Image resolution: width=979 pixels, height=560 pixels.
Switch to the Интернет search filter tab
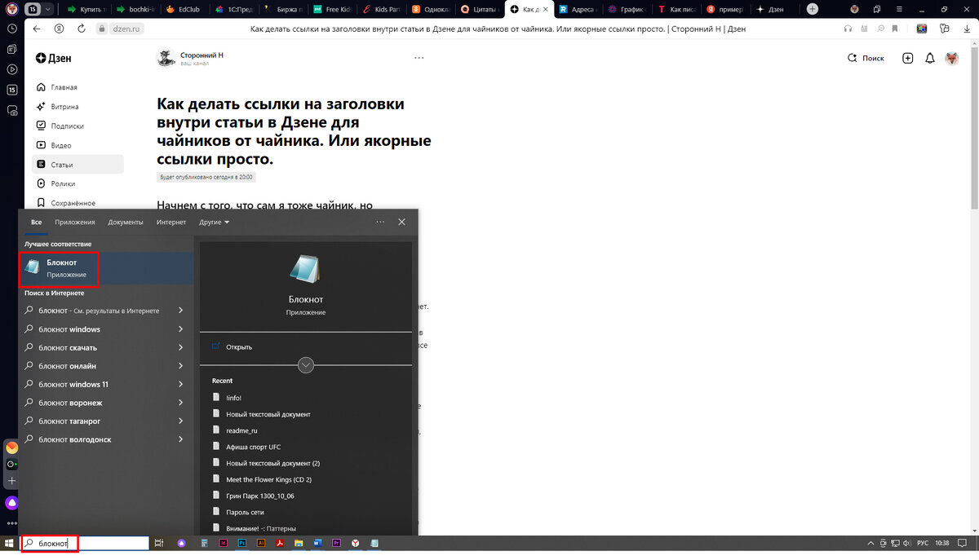pos(171,222)
